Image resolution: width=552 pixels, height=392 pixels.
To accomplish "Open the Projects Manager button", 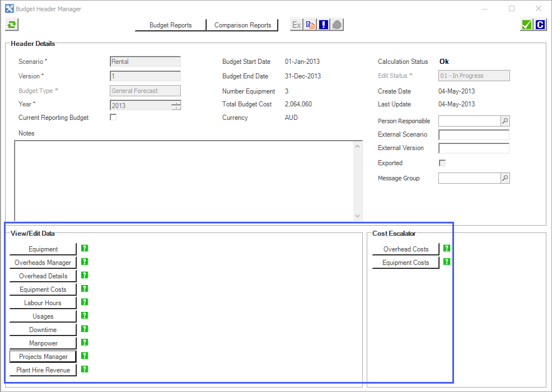I will point(43,357).
